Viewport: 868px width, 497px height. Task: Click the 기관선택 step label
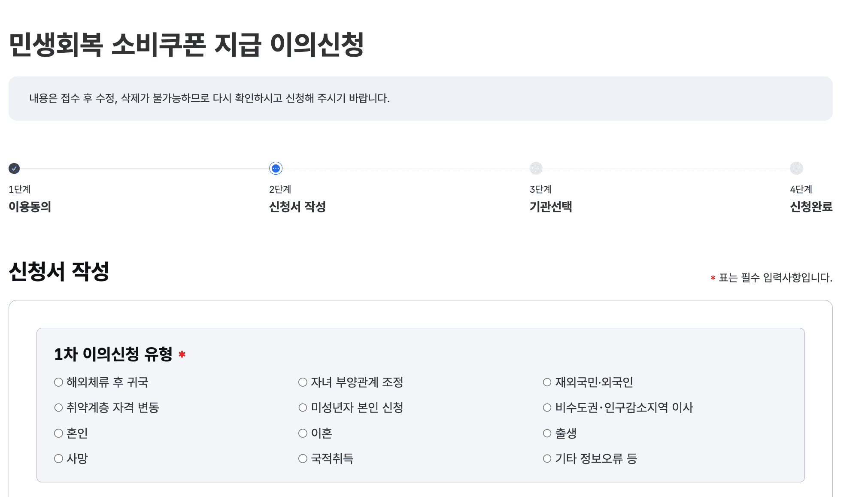551,207
